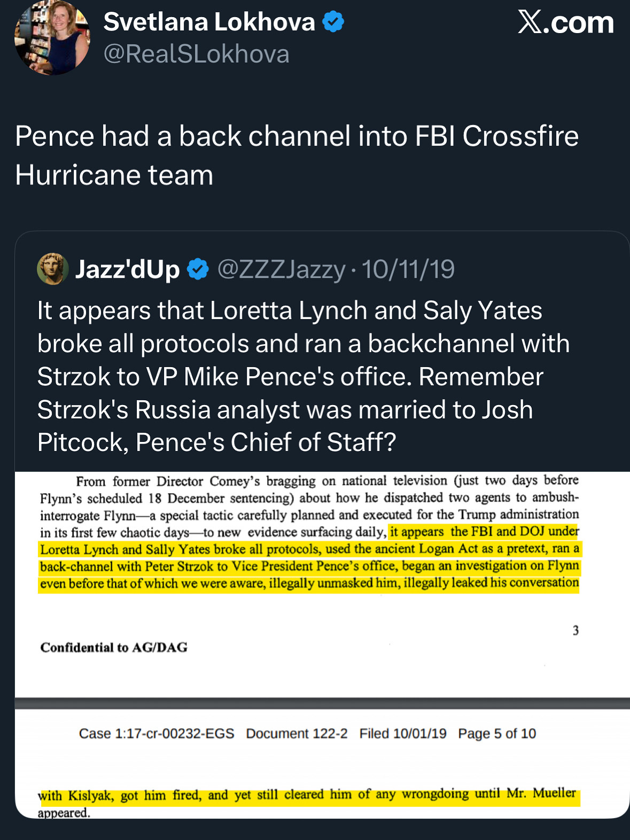Click the "Confidential to AG/DAG" footer text
The width and height of the screenshot is (630, 840).
tap(114, 648)
